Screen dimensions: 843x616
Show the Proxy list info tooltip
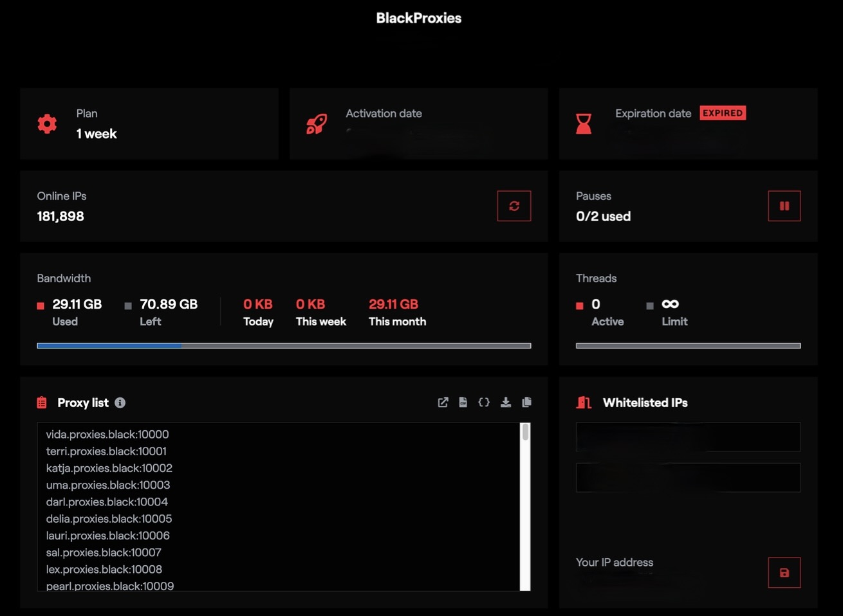[x=120, y=403]
